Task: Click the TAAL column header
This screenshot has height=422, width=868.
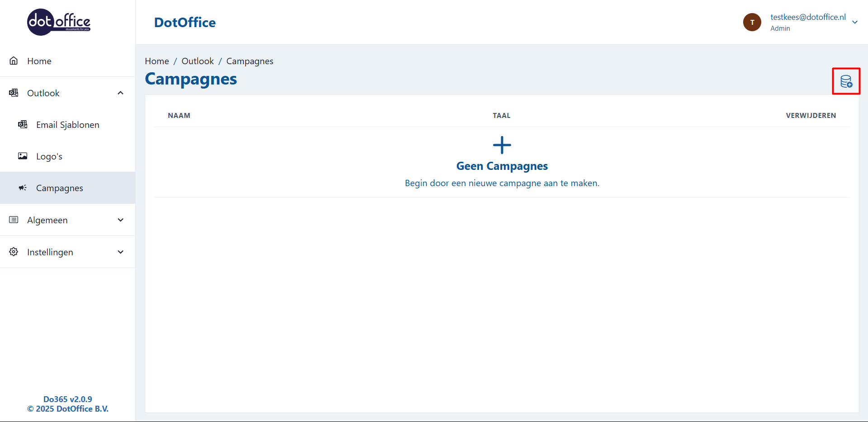Action: click(501, 116)
